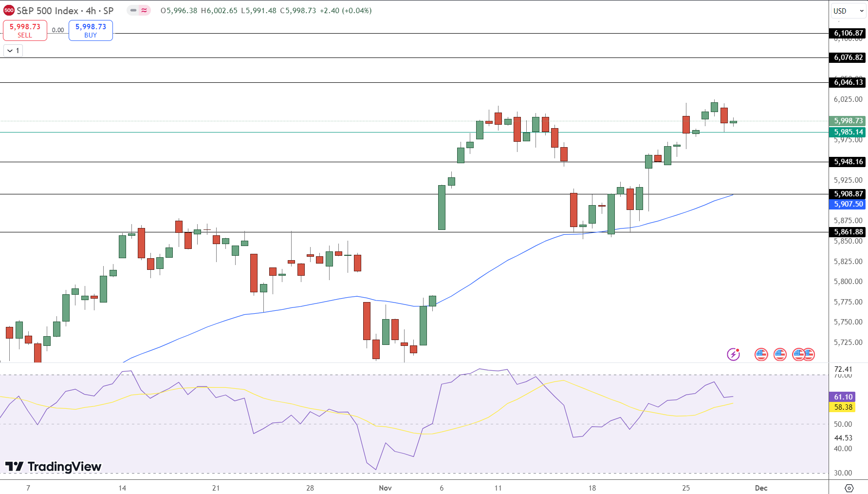Click the 18 date label on time axis

pyautogui.click(x=592, y=488)
